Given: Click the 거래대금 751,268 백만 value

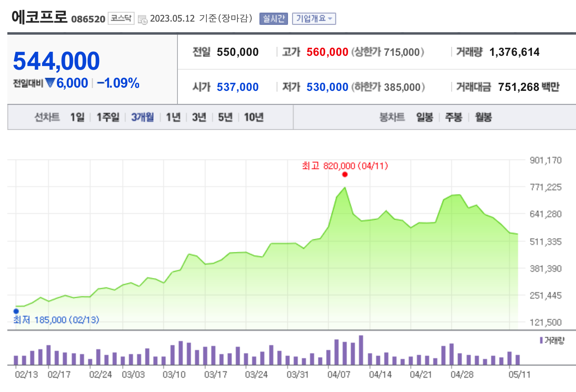Looking at the screenshot, I should [x=529, y=87].
